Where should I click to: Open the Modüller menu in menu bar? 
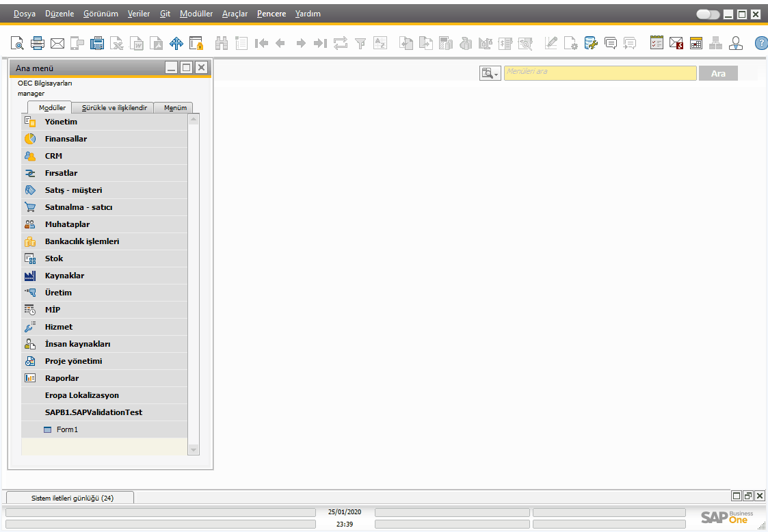click(x=196, y=14)
